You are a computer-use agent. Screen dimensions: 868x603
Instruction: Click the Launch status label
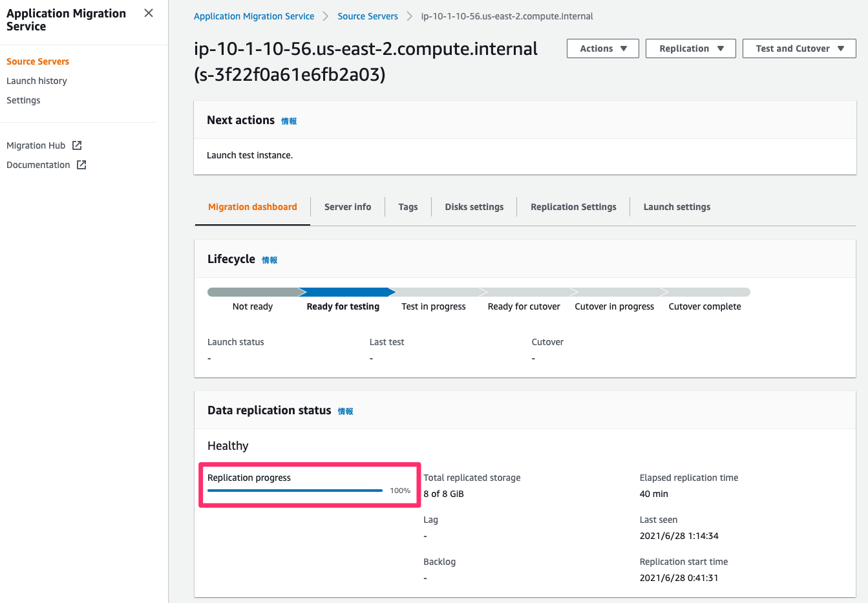(236, 342)
